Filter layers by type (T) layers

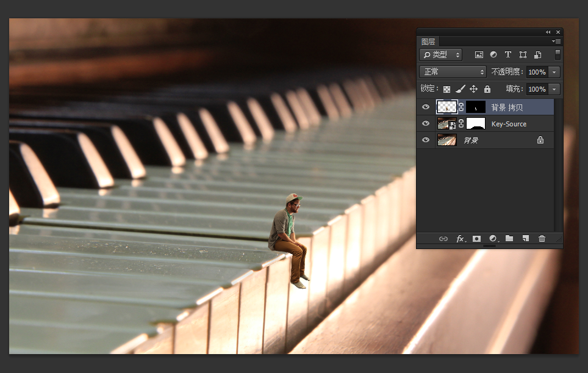(x=507, y=55)
